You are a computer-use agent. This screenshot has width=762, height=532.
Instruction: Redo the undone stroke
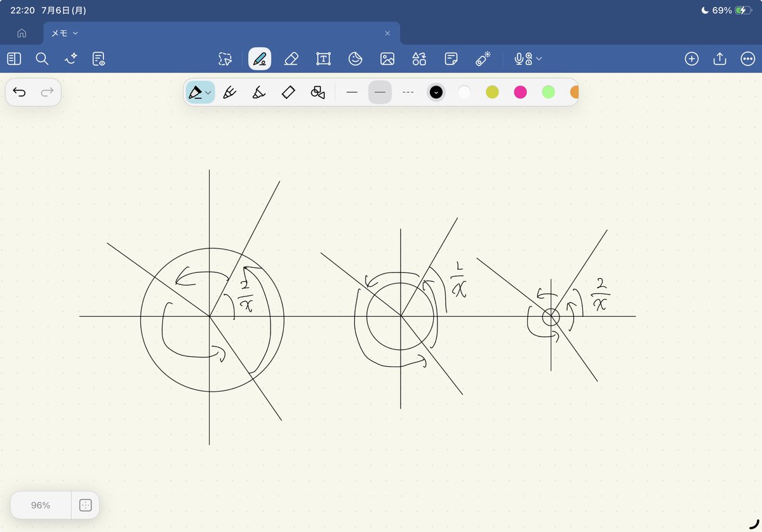pyautogui.click(x=47, y=93)
